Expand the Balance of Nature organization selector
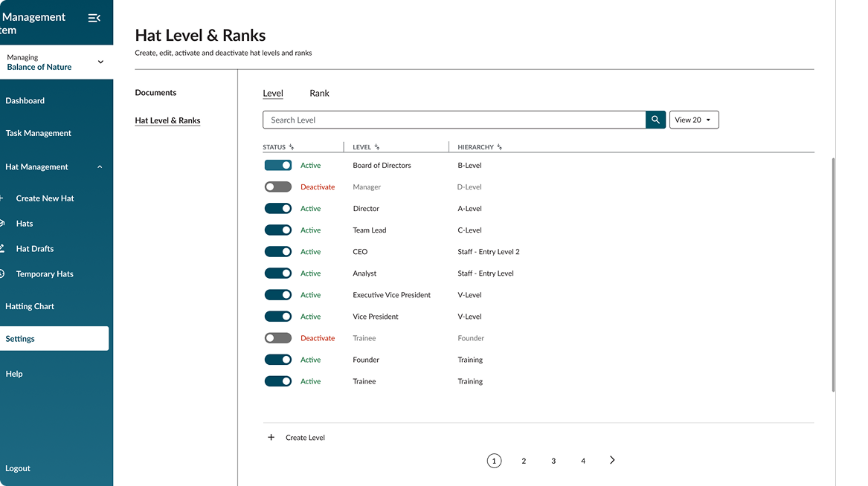Screen dimensions: 868x486 [100, 62]
